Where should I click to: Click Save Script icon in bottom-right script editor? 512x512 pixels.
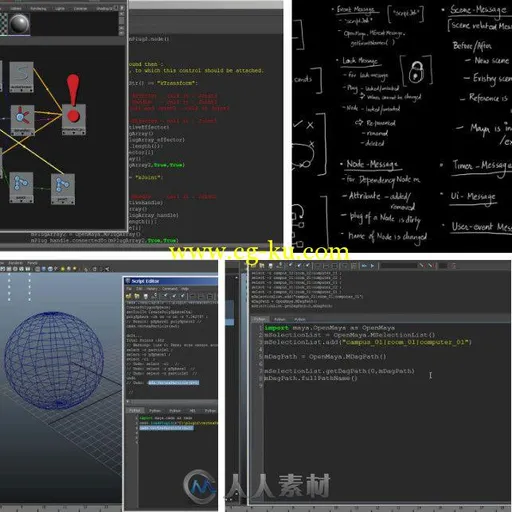271,266
